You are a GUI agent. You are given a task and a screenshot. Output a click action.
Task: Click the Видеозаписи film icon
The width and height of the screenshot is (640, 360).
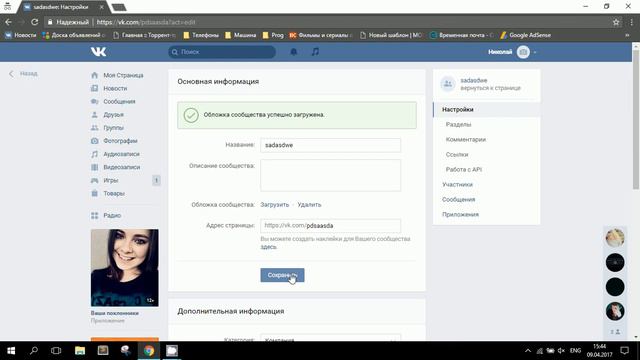95,167
